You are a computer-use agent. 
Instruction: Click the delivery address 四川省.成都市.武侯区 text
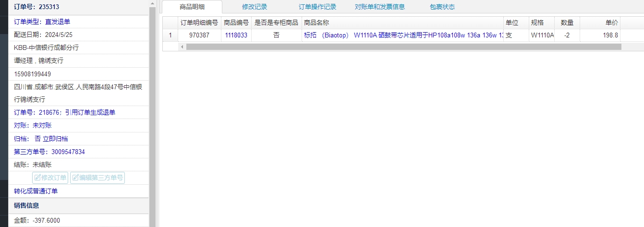click(78, 93)
